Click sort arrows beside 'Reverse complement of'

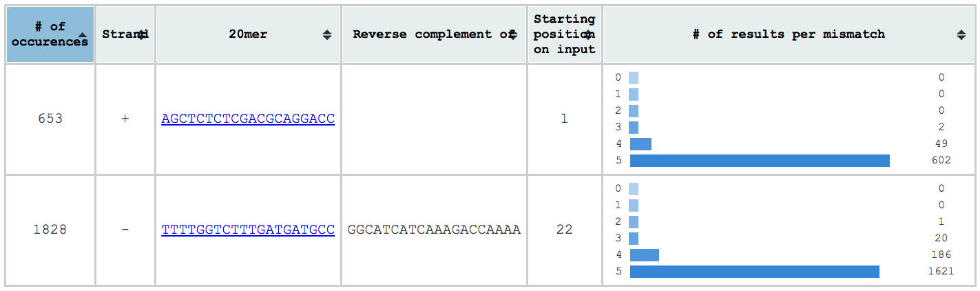click(512, 34)
